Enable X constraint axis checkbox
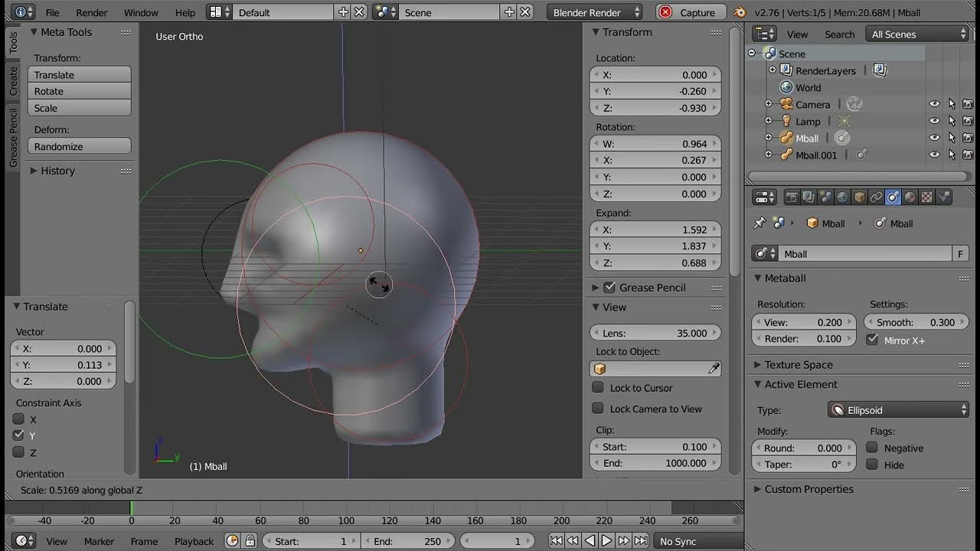Screen dimensions: 980x551 18,419
